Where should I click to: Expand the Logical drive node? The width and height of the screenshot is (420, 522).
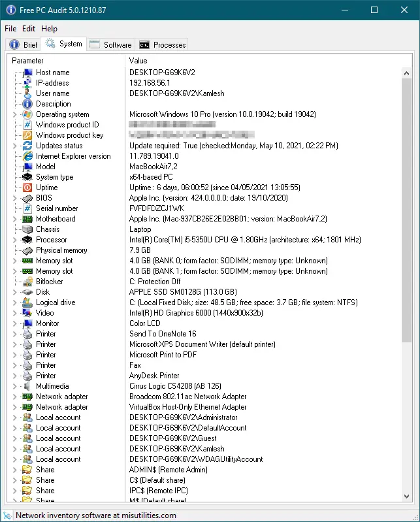(14, 302)
